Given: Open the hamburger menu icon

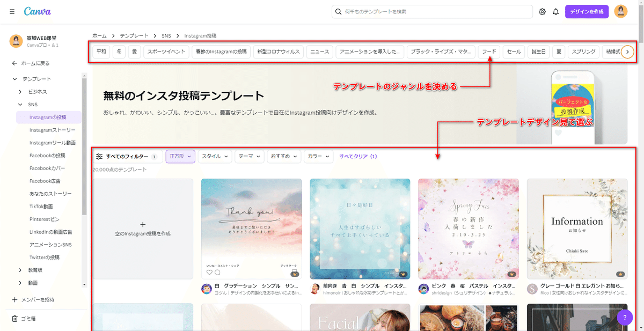Looking at the screenshot, I should [12, 11].
